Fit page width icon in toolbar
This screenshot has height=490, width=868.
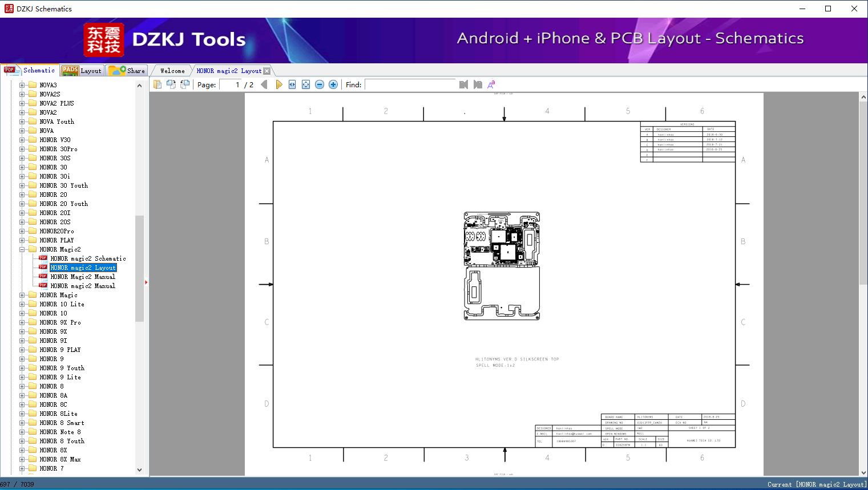point(292,84)
